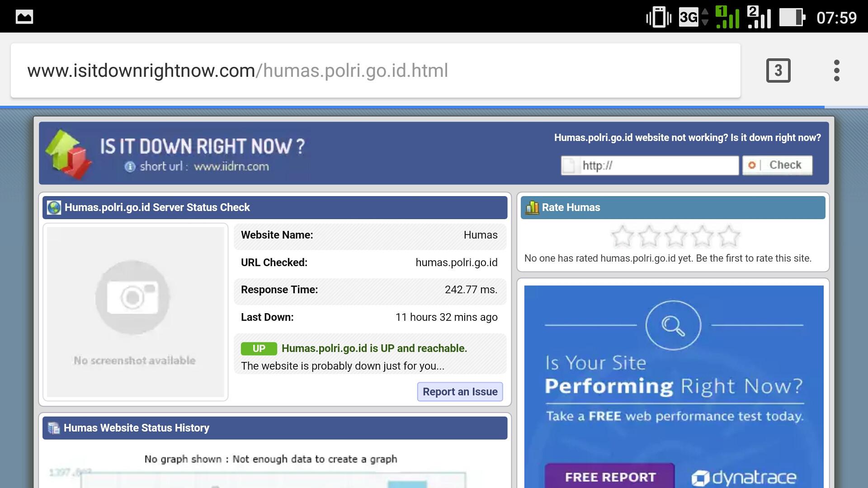Open the browser three-dot overflow menu
868x488 pixels.
tap(836, 70)
